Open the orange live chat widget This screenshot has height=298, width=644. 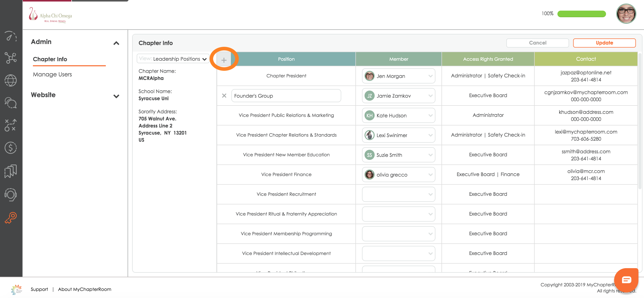pyautogui.click(x=626, y=280)
